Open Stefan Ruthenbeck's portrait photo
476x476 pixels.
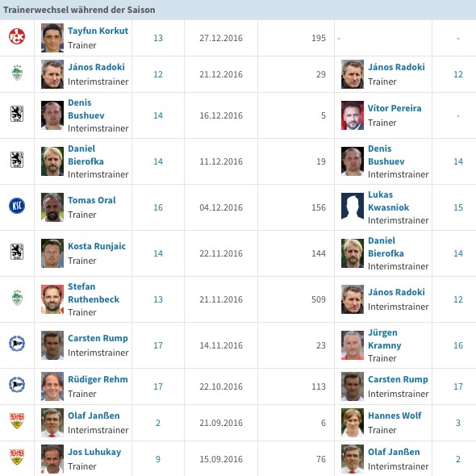tap(52, 299)
